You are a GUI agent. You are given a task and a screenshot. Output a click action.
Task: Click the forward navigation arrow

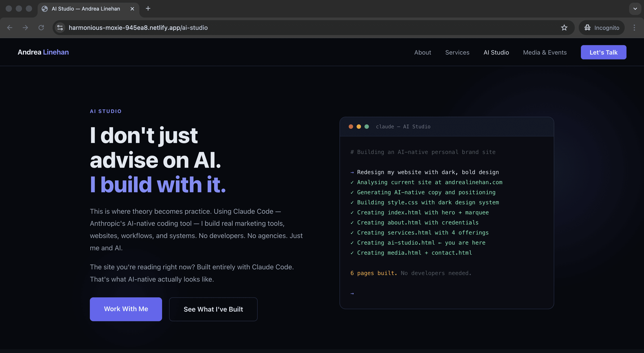coord(25,28)
